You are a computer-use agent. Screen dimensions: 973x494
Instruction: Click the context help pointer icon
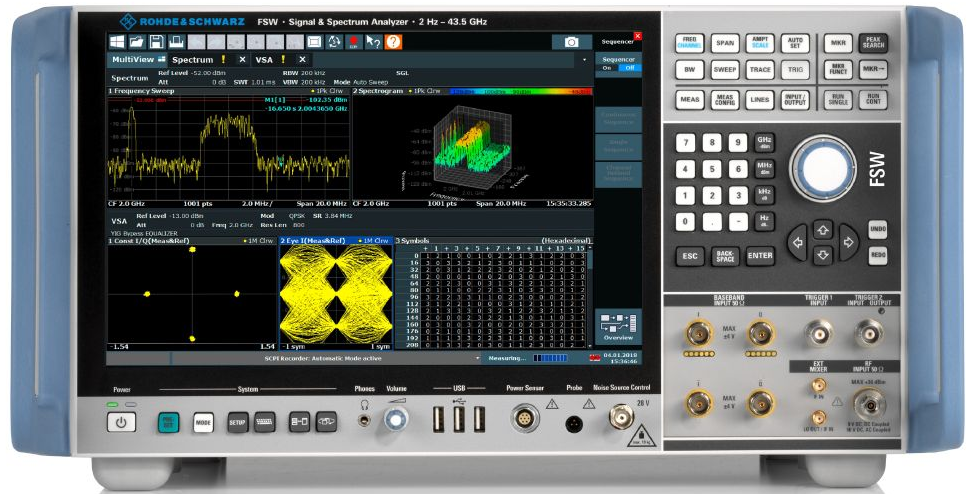coord(373,42)
